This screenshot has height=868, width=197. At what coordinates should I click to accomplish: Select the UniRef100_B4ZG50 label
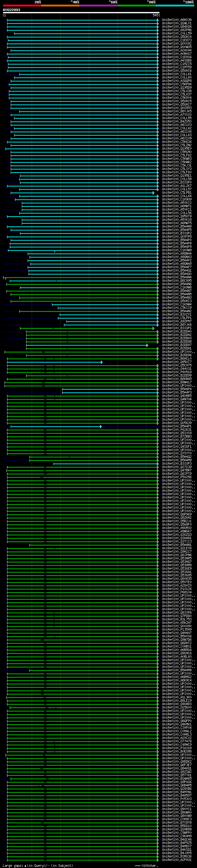pyautogui.click(x=176, y=122)
